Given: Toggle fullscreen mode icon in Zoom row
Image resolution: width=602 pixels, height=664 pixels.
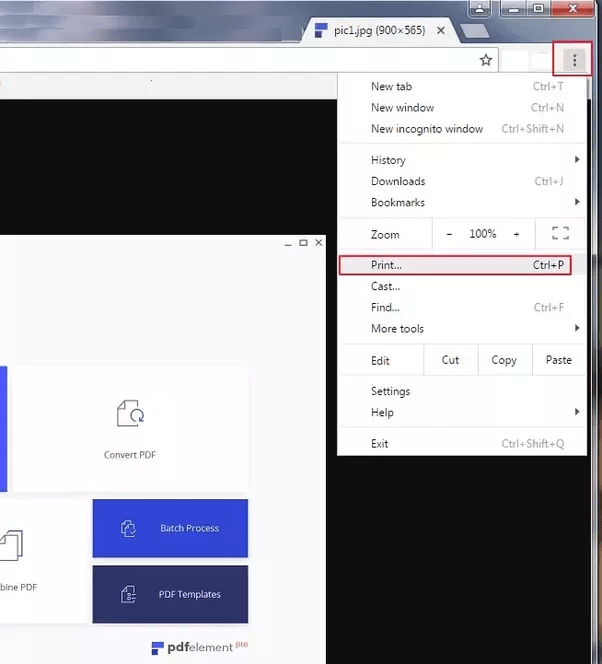Looking at the screenshot, I should click(560, 233).
